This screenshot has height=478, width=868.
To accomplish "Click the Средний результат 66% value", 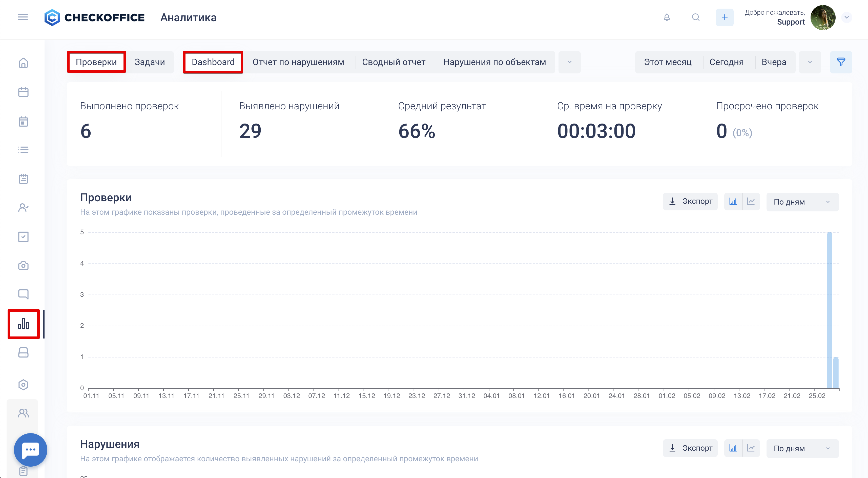I will click(417, 131).
